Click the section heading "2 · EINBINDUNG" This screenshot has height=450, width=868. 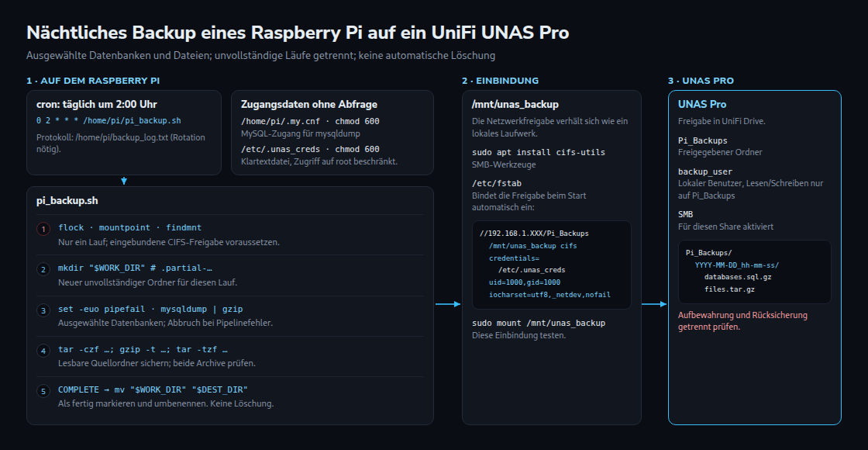click(x=501, y=81)
